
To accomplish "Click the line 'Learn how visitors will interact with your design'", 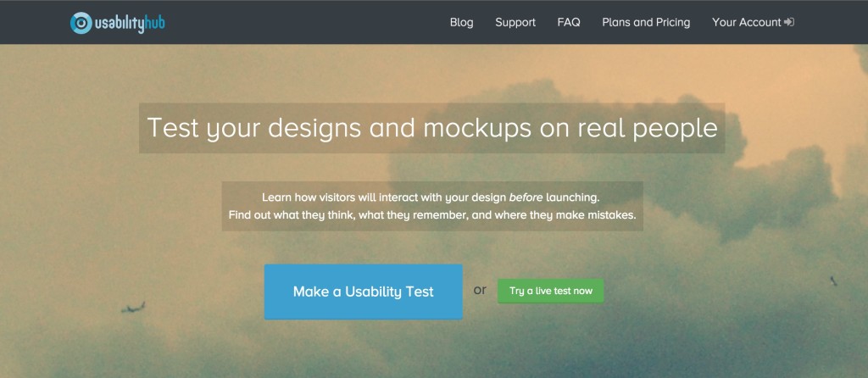I will pyautogui.click(x=431, y=197).
